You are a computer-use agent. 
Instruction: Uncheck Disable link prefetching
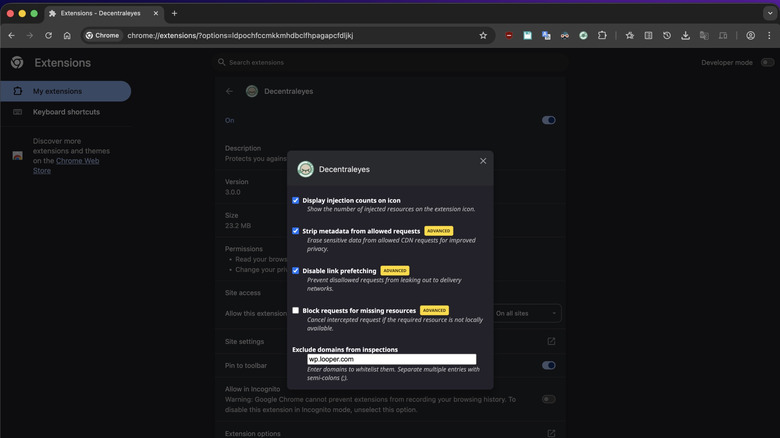point(295,271)
